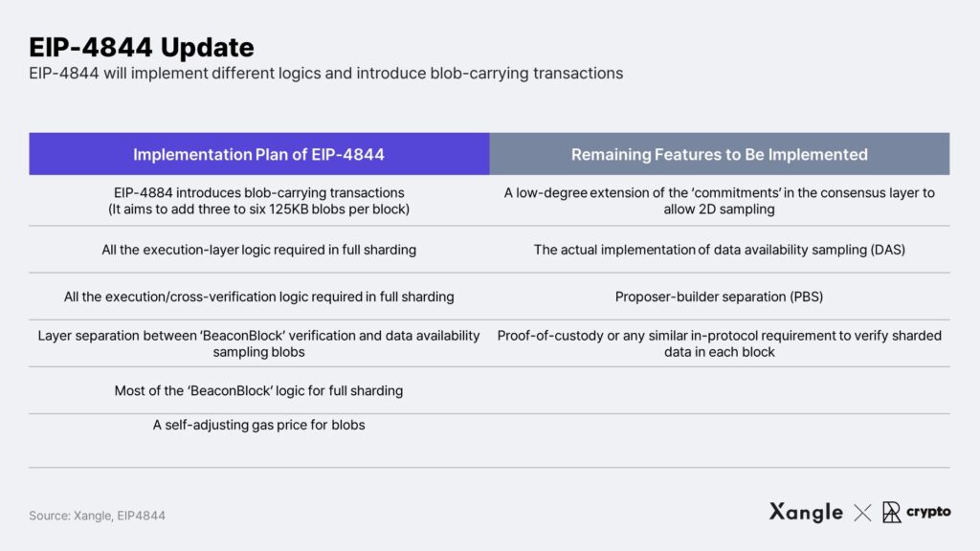Select the Proof-of-custody cell
This screenshot has height=551, width=980.
pos(720,343)
